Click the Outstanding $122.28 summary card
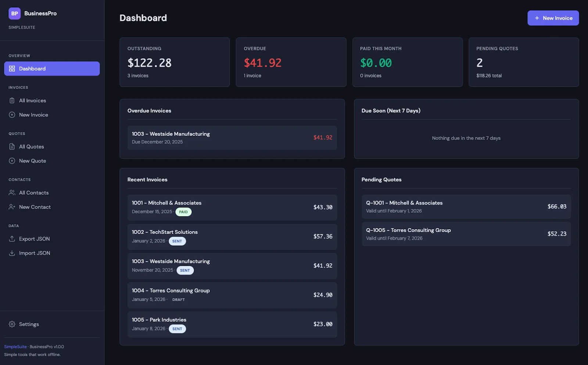 pyautogui.click(x=175, y=62)
